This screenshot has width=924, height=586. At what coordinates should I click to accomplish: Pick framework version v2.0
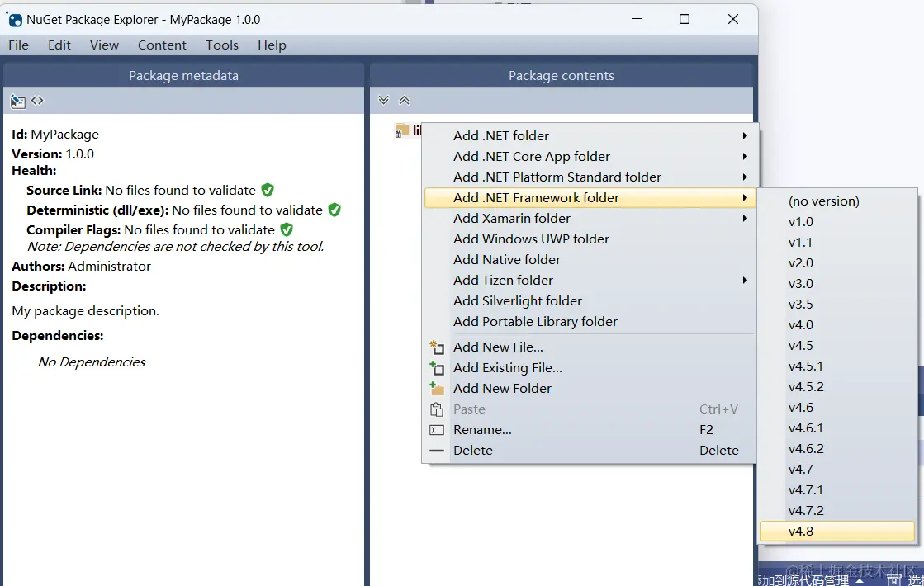point(837,263)
